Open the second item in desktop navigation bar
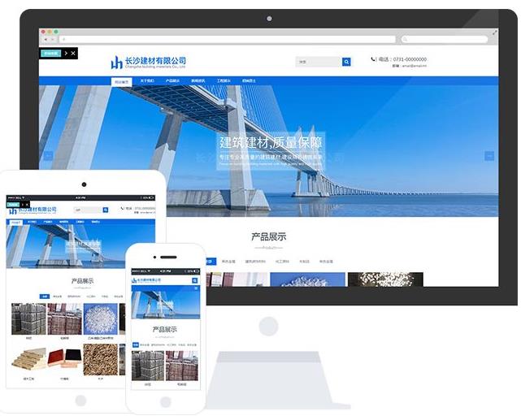 coord(147,81)
